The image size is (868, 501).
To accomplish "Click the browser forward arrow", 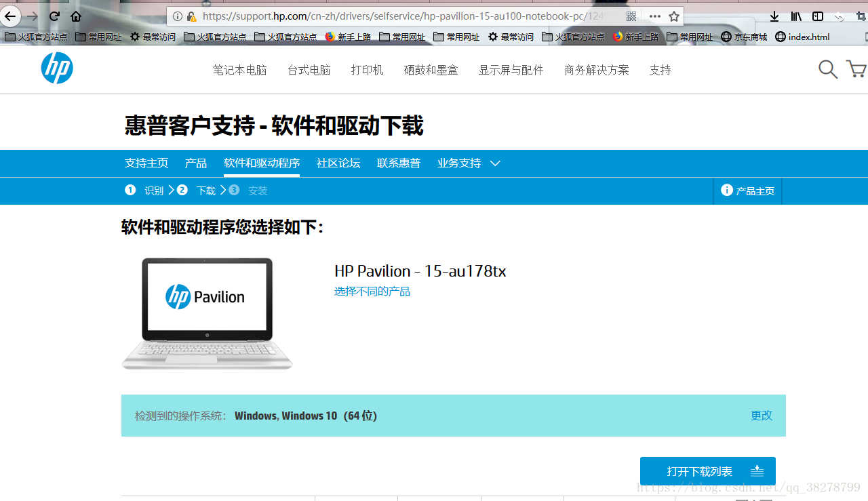I will [33, 16].
